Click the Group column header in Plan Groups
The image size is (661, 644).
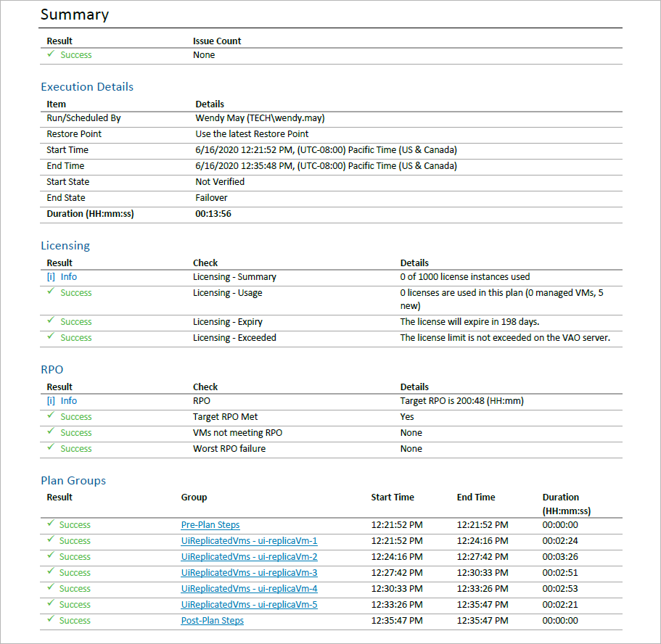click(194, 498)
